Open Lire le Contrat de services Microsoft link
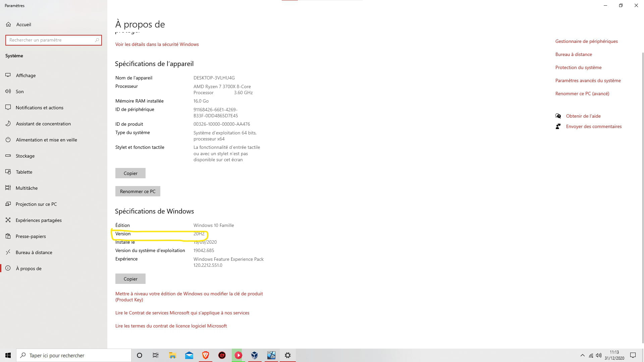644x362 pixels. coord(182,313)
